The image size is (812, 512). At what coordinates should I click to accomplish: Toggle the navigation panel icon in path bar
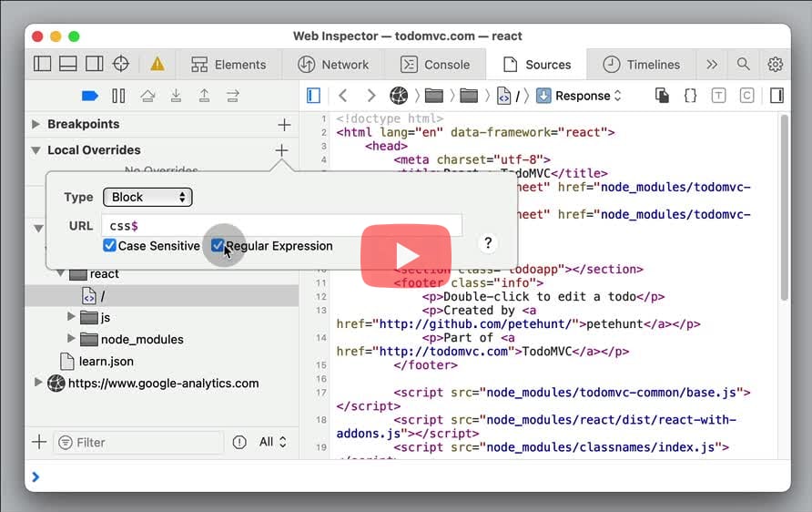[313, 96]
